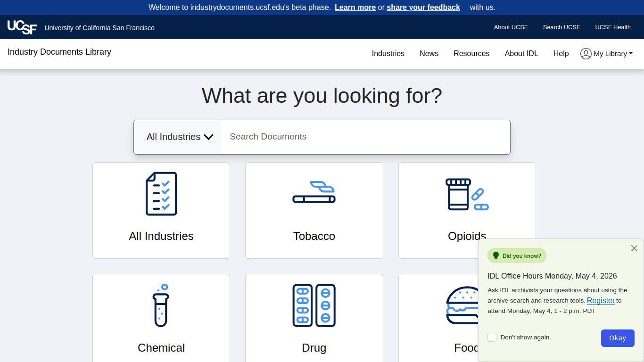This screenshot has height=362, width=644.
Task: Click the Tobacco card label
Action: [x=314, y=236]
